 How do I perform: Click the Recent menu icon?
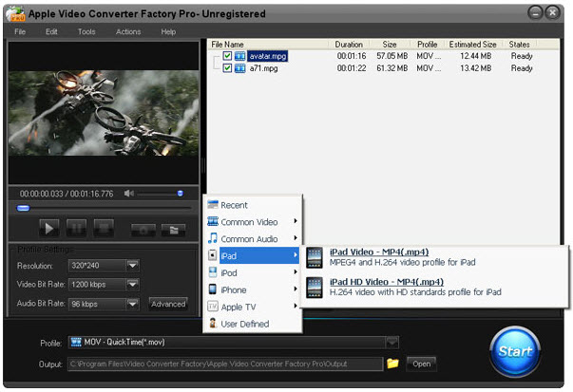pyautogui.click(x=213, y=204)
